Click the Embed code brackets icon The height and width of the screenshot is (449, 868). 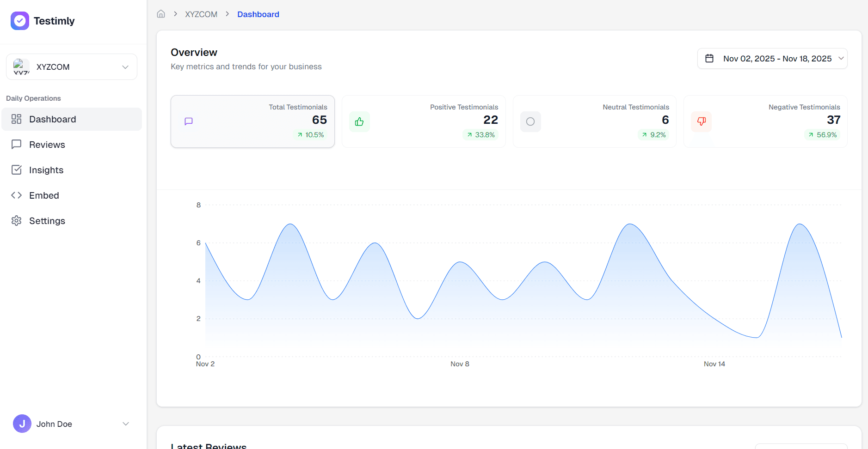point(17,195)
